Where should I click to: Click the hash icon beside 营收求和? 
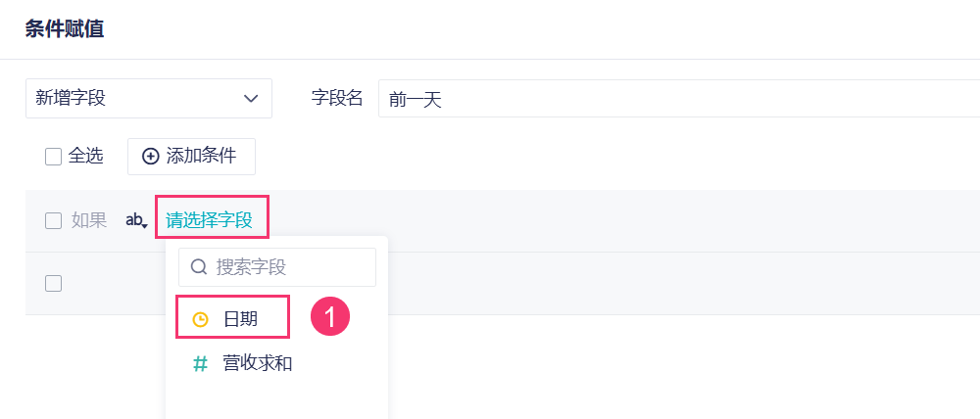pos(200,364)
